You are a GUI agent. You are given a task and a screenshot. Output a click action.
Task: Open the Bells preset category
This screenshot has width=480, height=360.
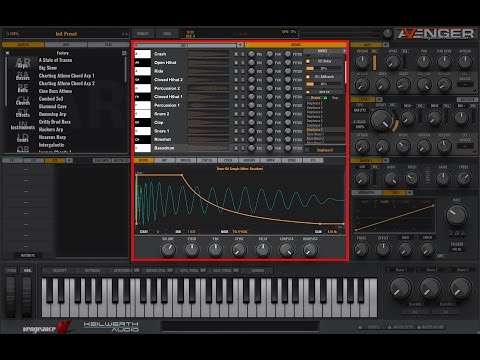23,88
